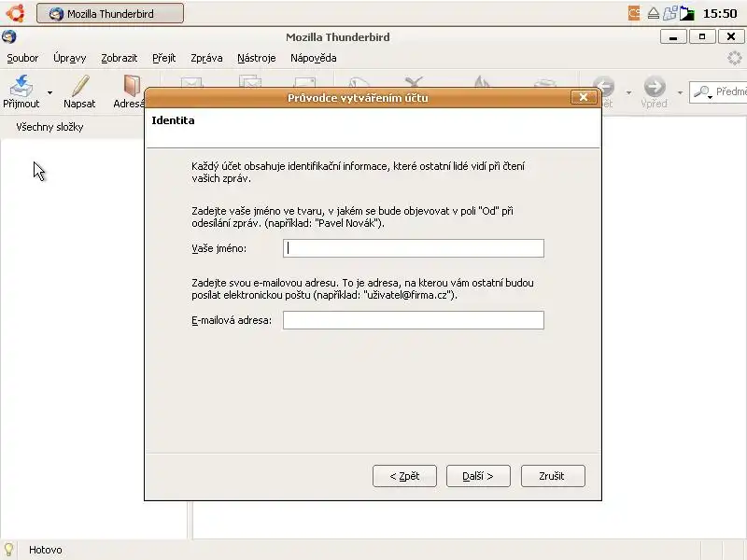
Task: Maximize the Thunderbird main window
Action: 702,36
